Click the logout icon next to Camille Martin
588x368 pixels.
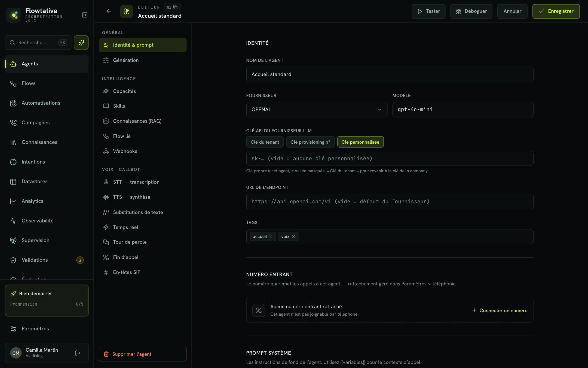point(78,353)
